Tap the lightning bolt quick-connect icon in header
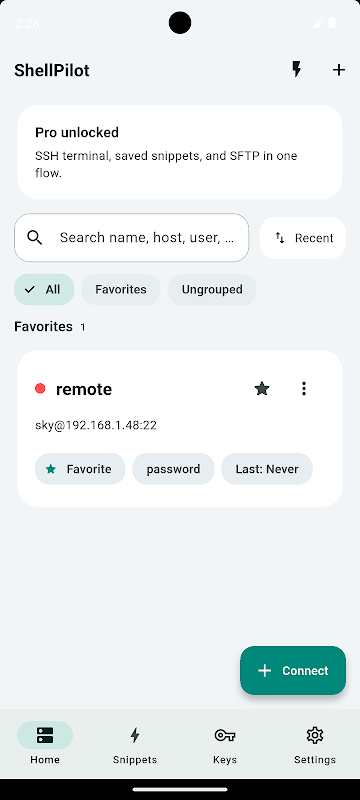Viewport: 360px width, 800px height. 296,69
